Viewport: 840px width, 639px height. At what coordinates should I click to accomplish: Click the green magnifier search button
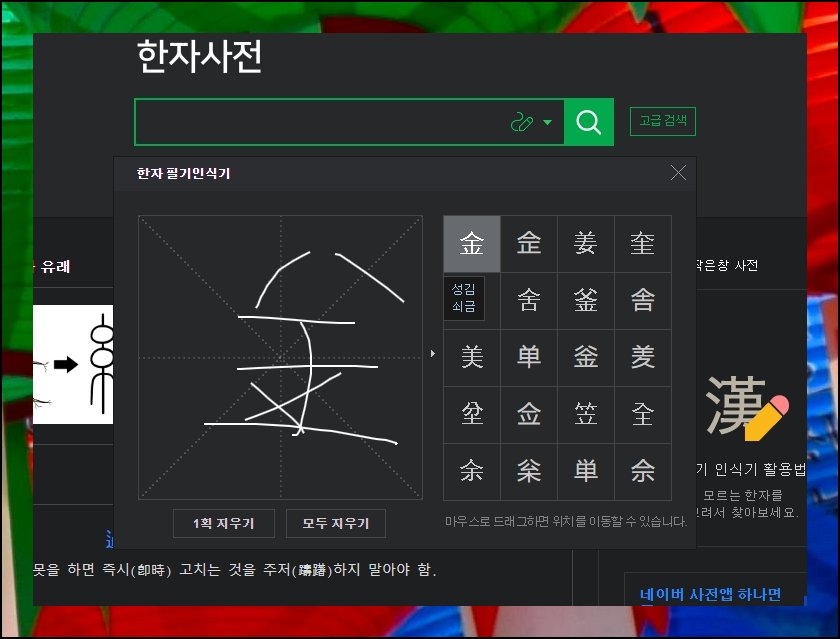click(x=589, y=122)
